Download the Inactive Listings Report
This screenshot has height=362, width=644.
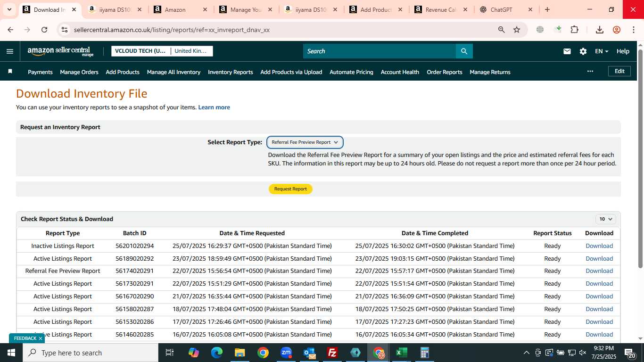599,246
